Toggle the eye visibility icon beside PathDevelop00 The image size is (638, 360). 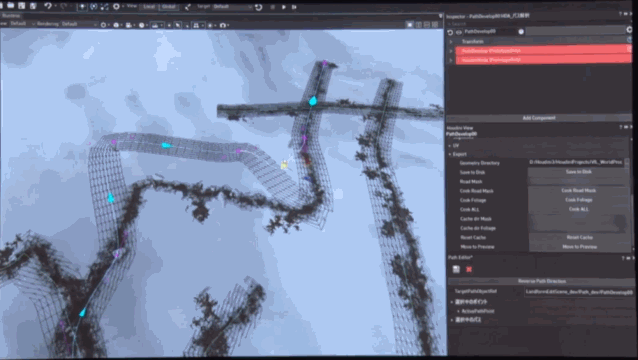click(459, 32)
